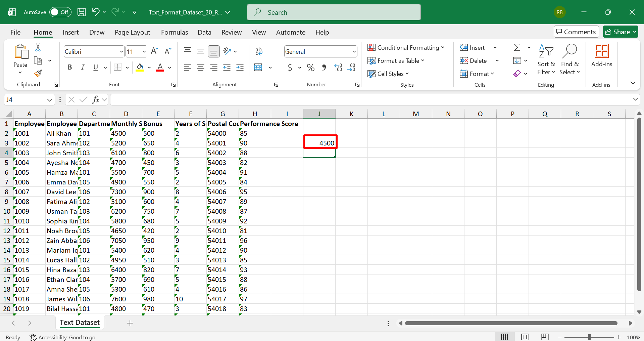The image size is (644, 341).
Task: Adjust the zoom slider handle
Action: click(x=589, y=337)
